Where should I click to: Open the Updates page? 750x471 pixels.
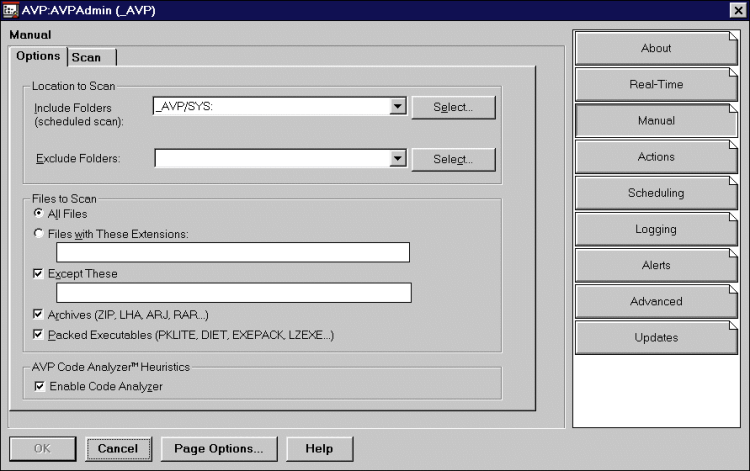pyautogui.click(x=656, y=338)
